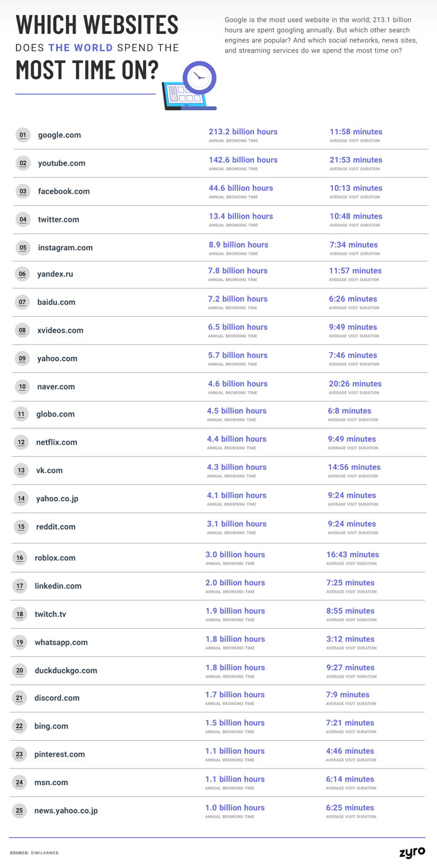Open the youtube.com site name
The image size is (437, 868).
point(61,163)
